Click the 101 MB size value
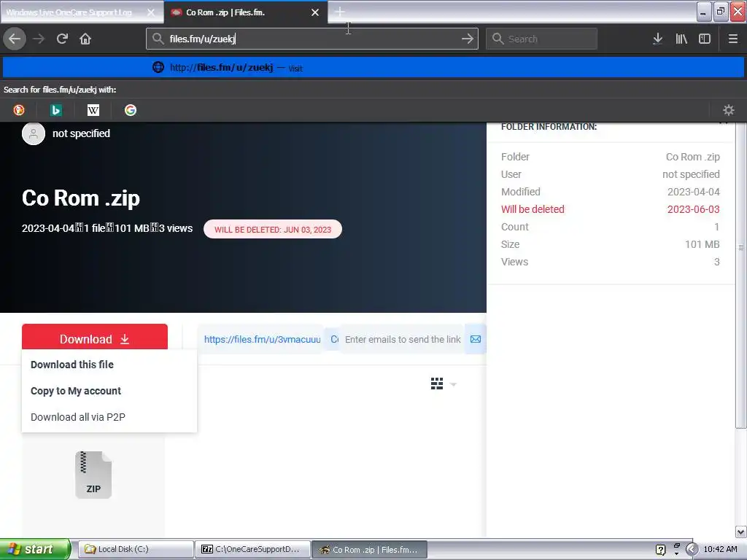The width and height of the screenshot is (747, 560). [703, 244]
